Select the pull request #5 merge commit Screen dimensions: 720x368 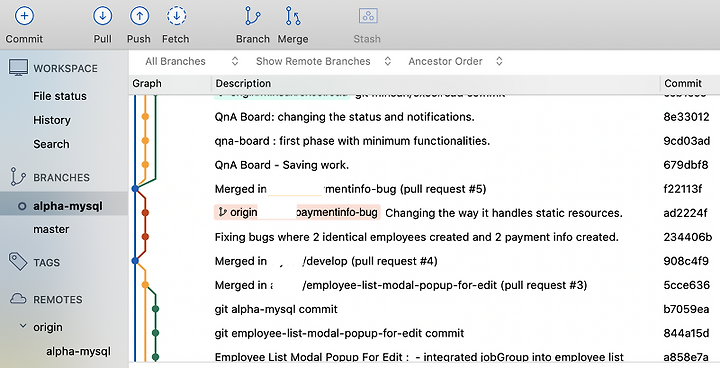tap(350, 189)
